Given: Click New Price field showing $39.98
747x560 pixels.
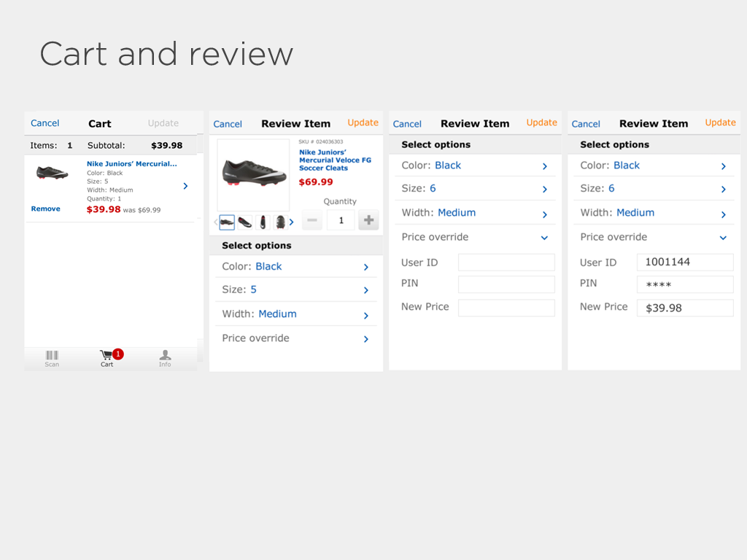Looking at the screenshot, I should tap(685, 308).
